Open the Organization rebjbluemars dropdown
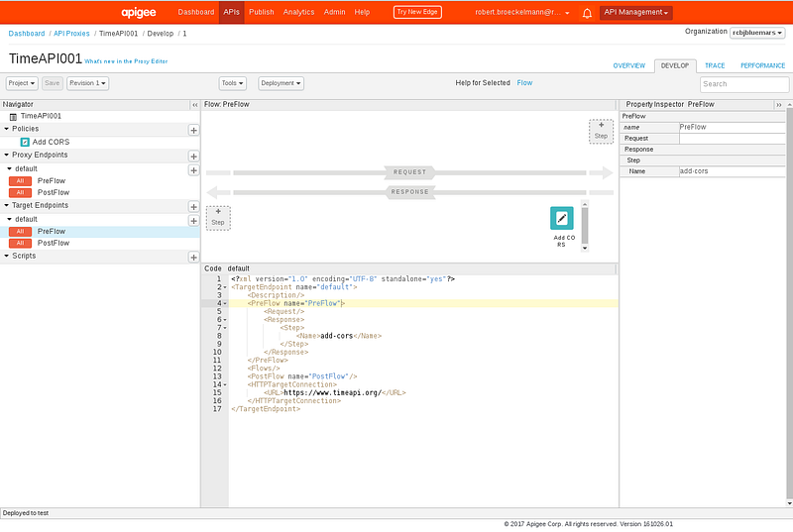 click(757, 33)
